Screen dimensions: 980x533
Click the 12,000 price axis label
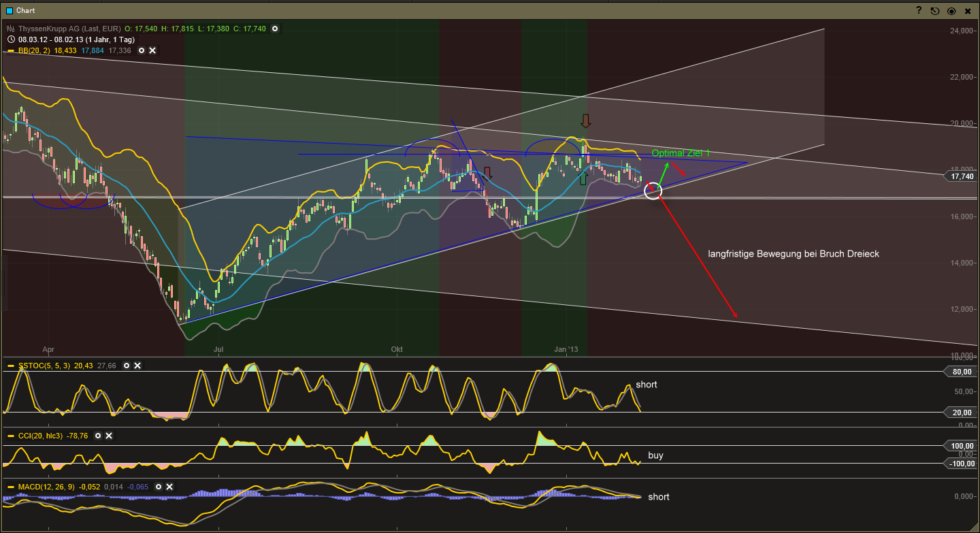pos(963,309)
